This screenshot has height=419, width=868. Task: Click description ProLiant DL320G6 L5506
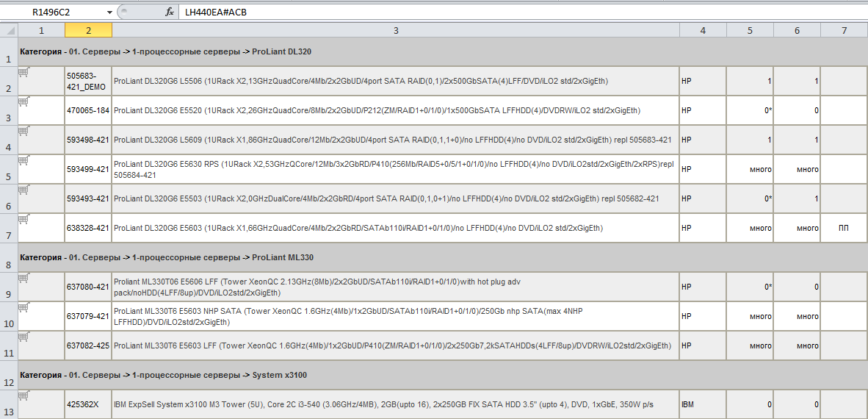pyautogui.click(x=396, y=82)
